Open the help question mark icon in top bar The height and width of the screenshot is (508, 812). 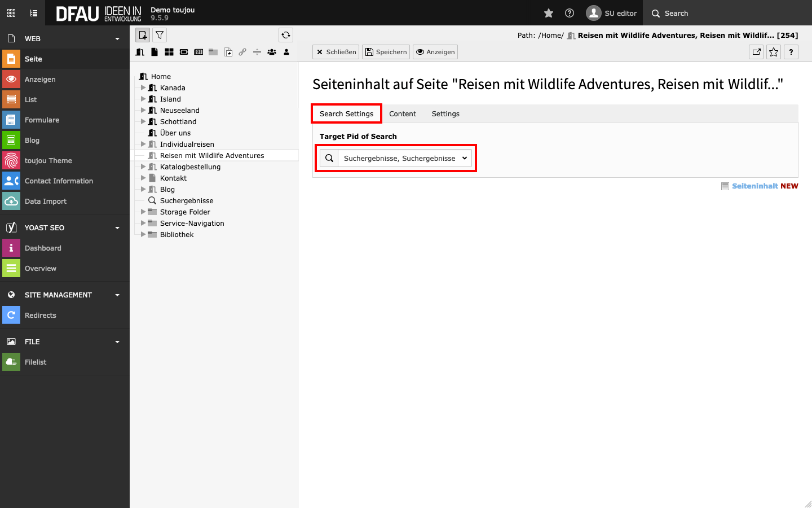pyautogui.click(x=570, y=13)
